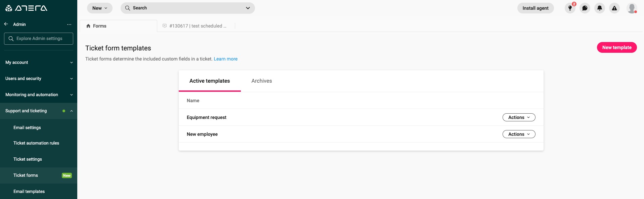The image size is (644, 199).
Task: Open the lightbulb tips icon
Action: 570,8
